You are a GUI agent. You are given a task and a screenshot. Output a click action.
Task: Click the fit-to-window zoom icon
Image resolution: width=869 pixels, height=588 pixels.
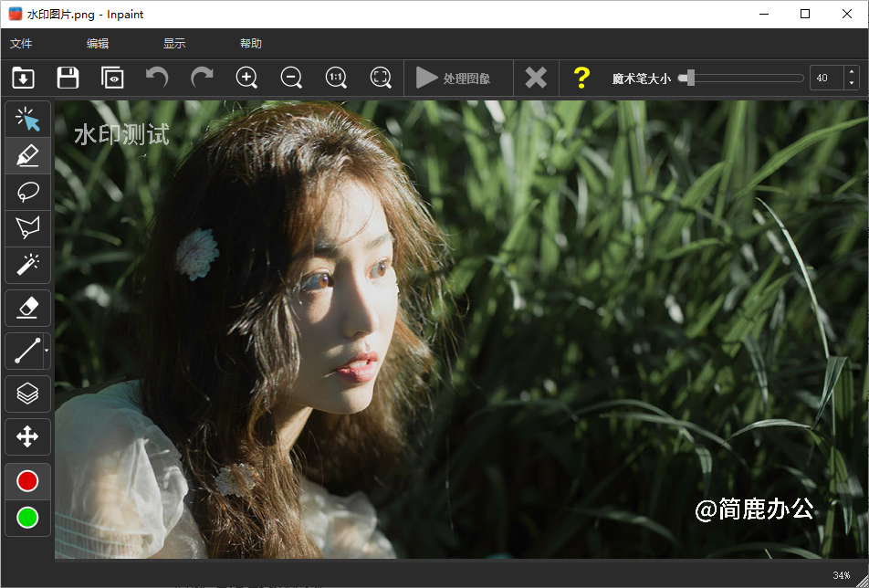coord(381,78)
